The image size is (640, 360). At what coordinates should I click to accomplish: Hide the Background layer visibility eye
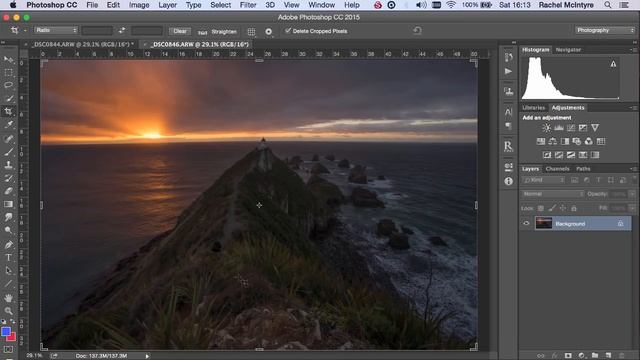point(526,223)
